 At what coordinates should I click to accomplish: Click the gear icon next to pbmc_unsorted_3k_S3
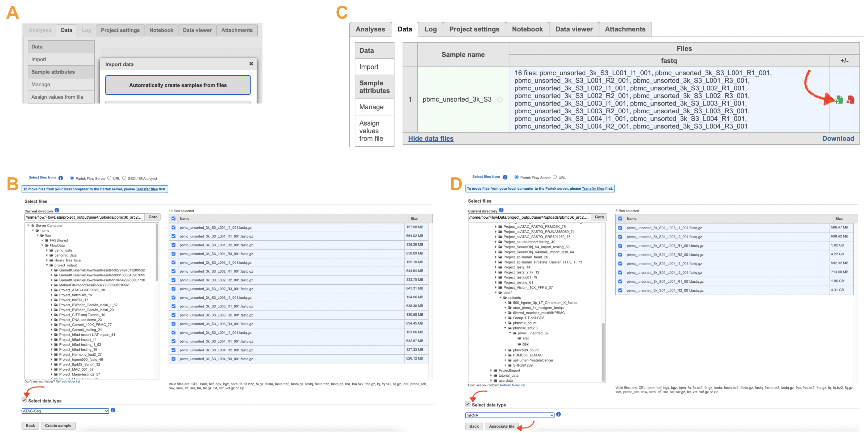pos(500,100)
